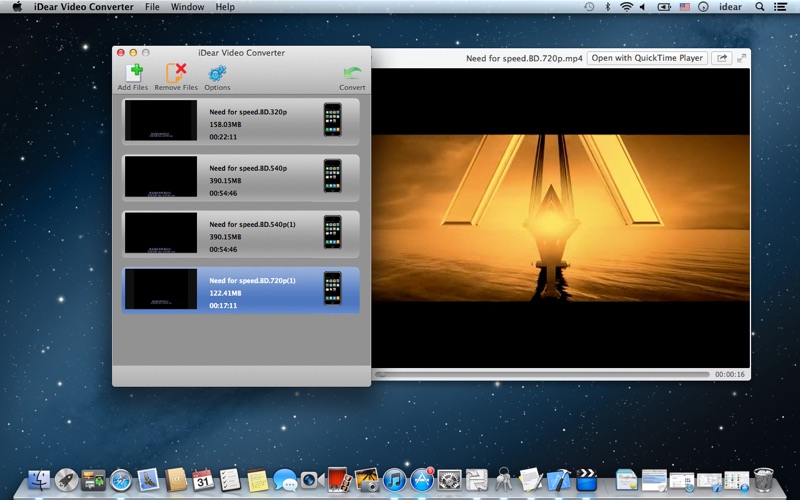Click the volume menu bar icon

(642, 7)
